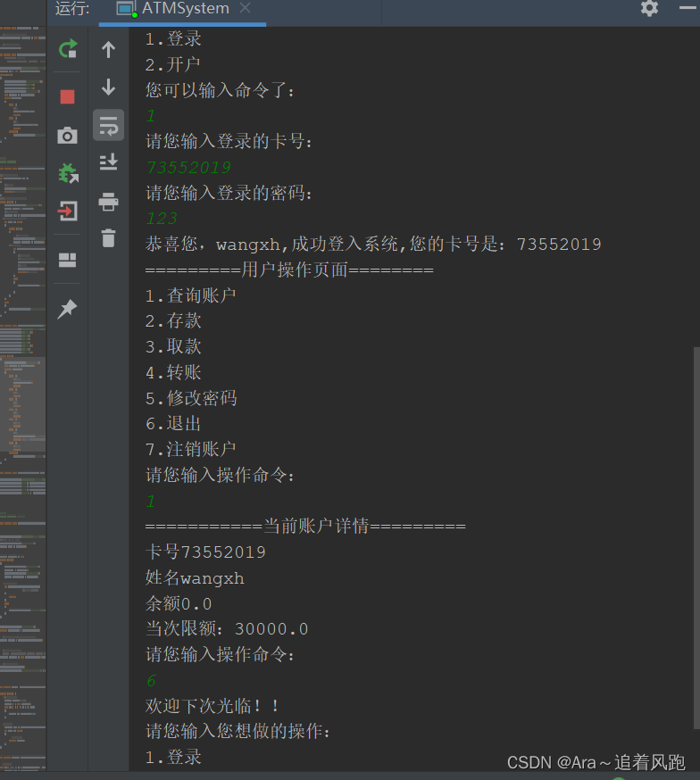Click the '7.注销账户' line
The image size is (700, 780).
tap(190, 450)
